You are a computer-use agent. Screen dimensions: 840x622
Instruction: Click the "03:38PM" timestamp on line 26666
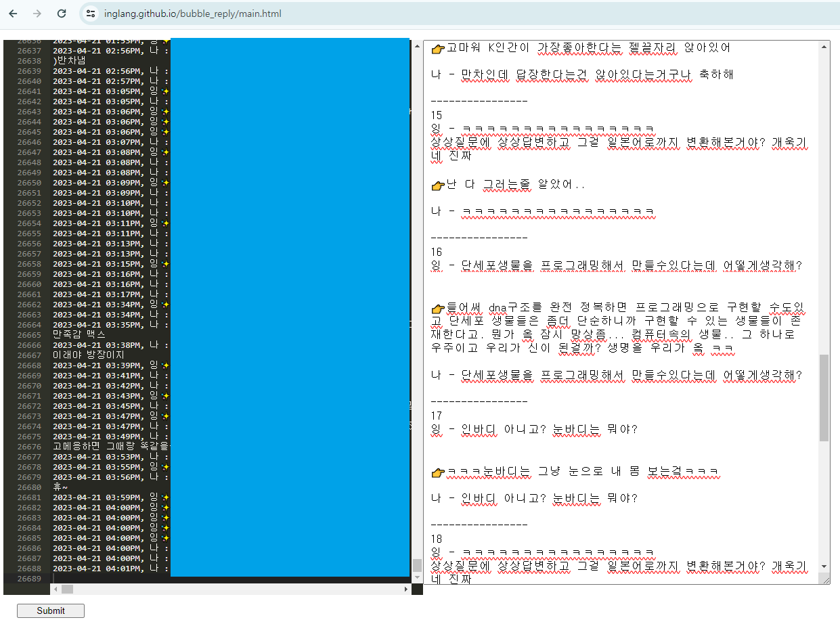click(123, 345)
